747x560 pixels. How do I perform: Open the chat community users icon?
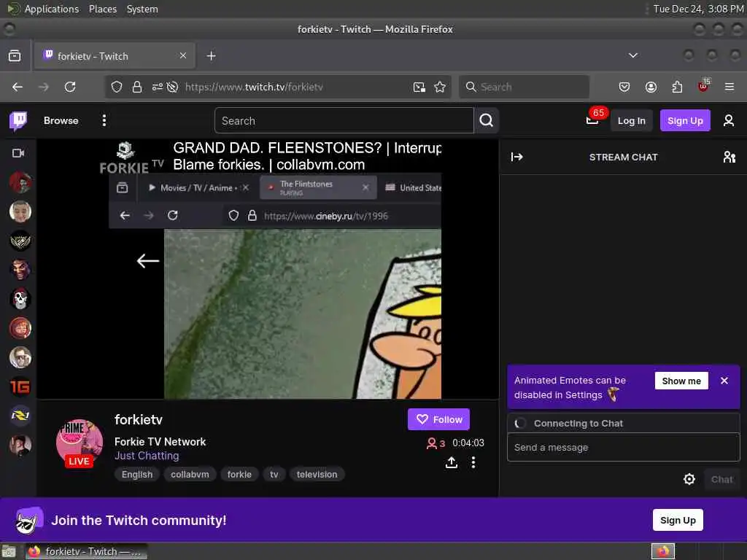[729, 157]
